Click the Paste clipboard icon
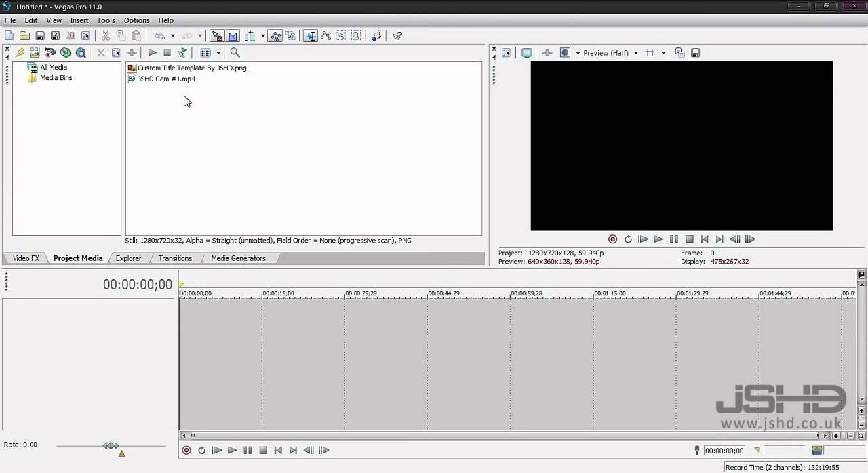The width and height of the screenshot is (868, 473). click(x=136, y=36)
